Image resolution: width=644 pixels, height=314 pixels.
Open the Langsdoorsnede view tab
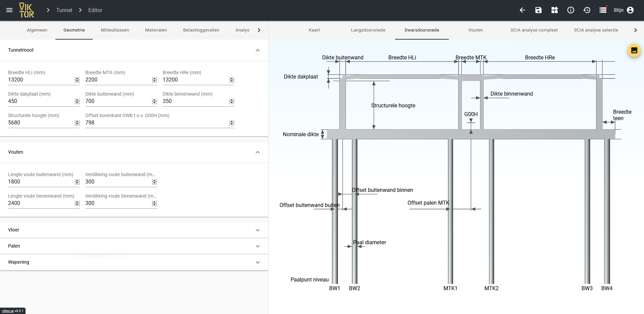point(368,30)
